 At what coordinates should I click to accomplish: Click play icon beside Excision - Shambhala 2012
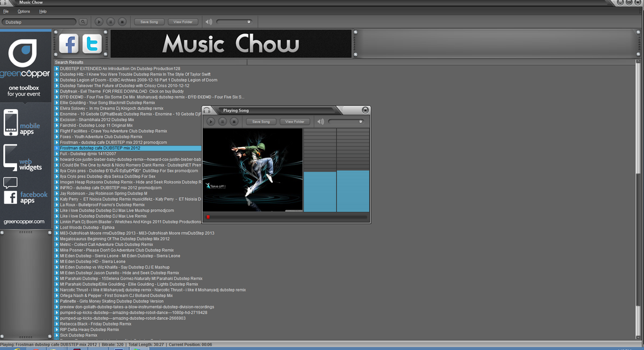coord(57,120)
